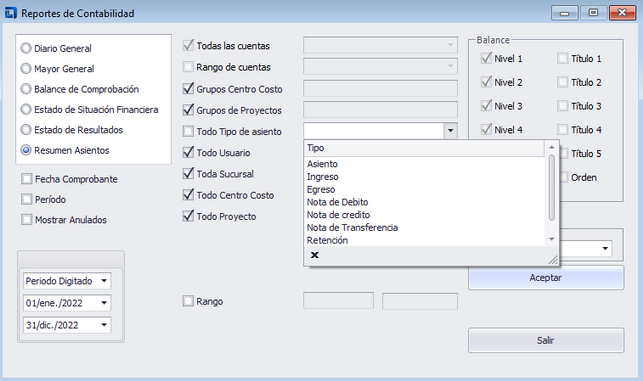Toggle Nivel 2 balance checkbox
643x381 pixels.
486,82
